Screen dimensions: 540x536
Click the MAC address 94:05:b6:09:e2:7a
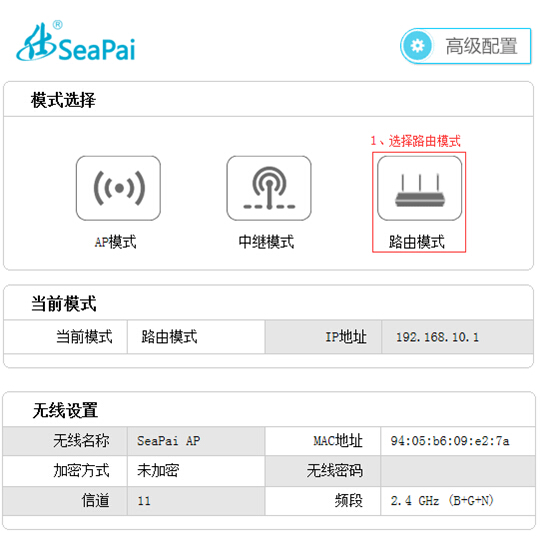pos(450,441)
